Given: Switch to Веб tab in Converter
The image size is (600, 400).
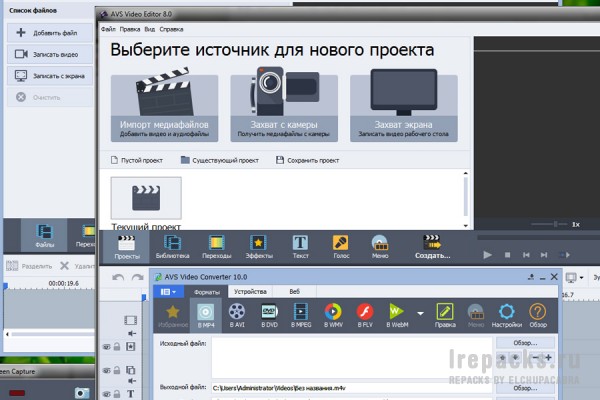Looking at the screenshot, I should coord(295,292).
